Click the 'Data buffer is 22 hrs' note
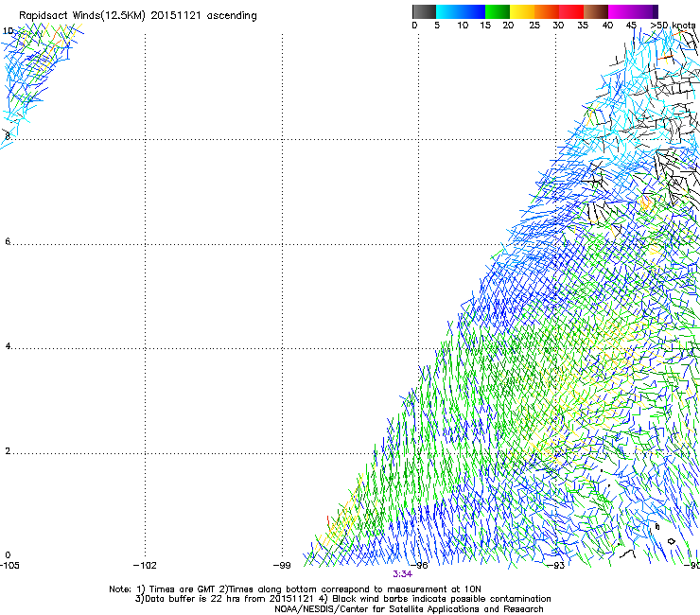700x615 pixels. (x=193, y=599)
